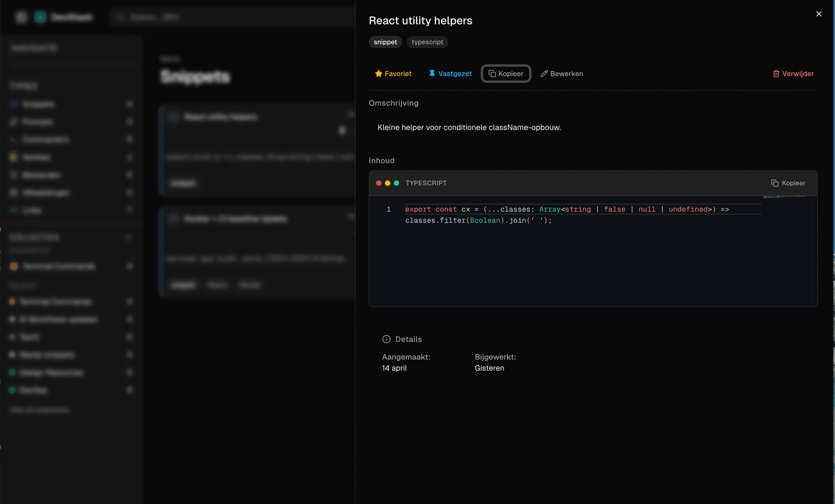Click the code editor minimap preview

click(784, 196)
